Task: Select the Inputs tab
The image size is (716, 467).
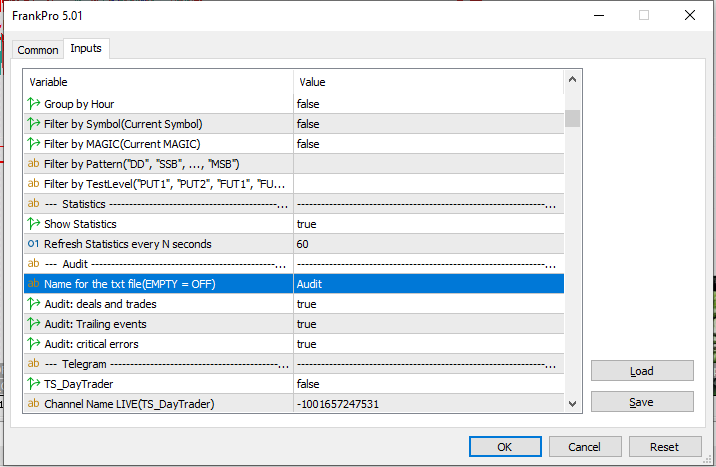Action: [86, 49]
